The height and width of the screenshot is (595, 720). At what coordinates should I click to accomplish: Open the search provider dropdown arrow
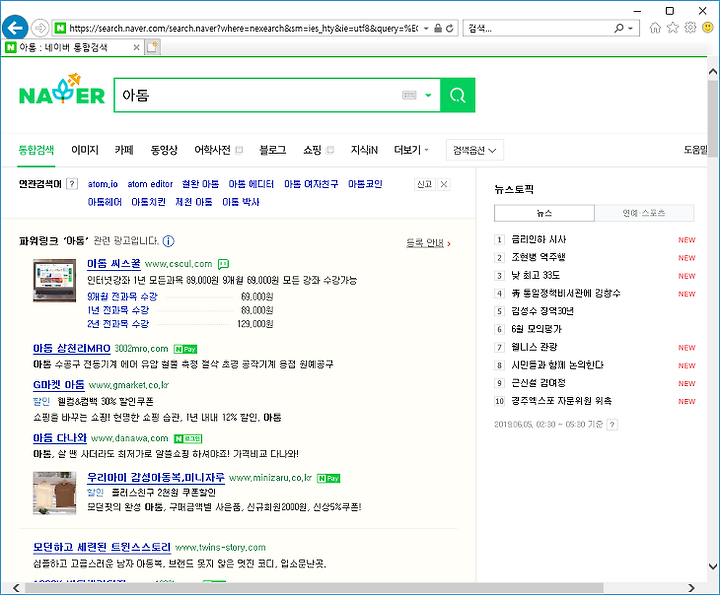tap(630, 28)
